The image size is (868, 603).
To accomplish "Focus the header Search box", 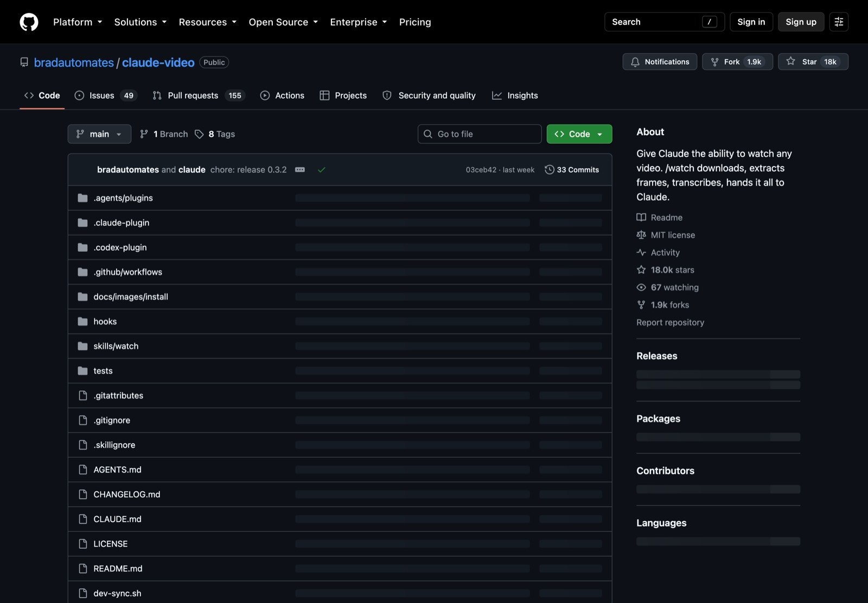I will [665, 22].
